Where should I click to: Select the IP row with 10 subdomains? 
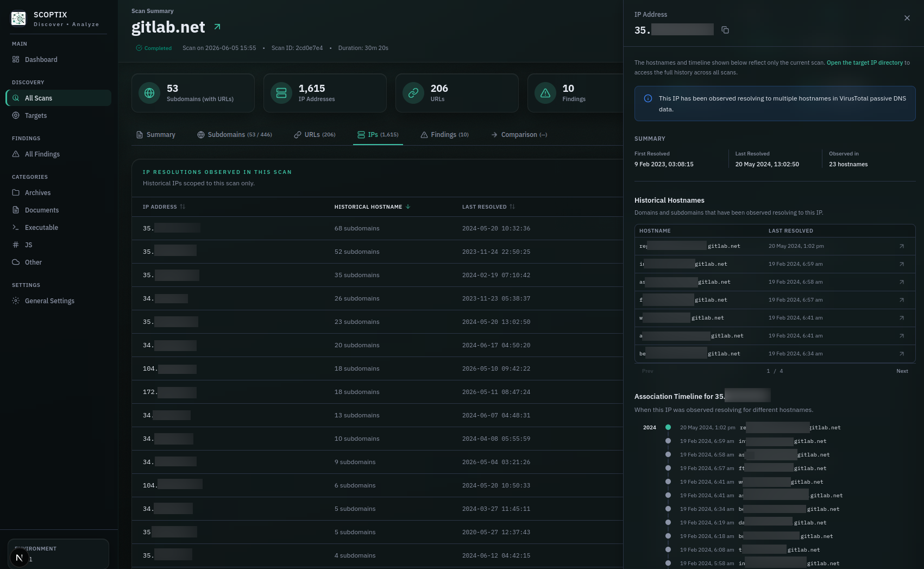click(377, 439)
